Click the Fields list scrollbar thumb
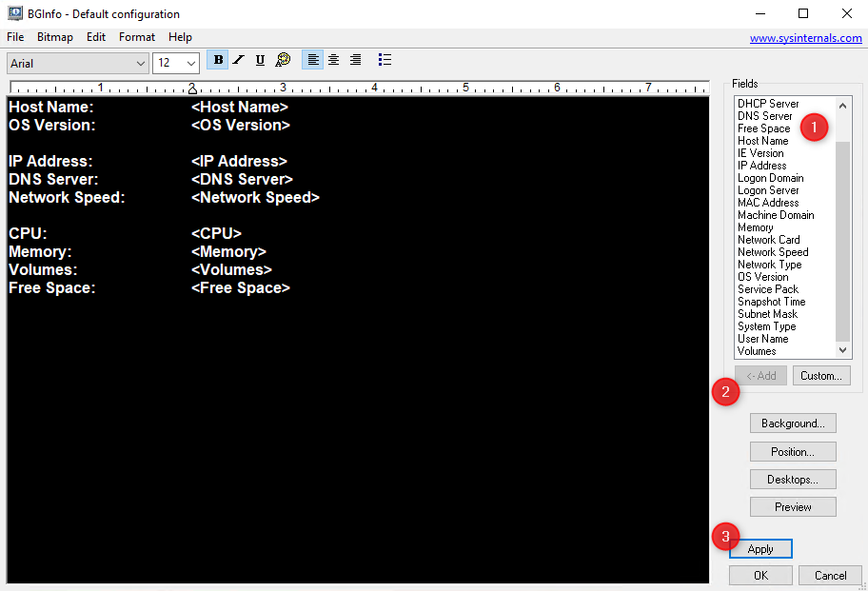The height and width of the screenshot is (591, 868). pyautogui.click(x=842, y=242)
